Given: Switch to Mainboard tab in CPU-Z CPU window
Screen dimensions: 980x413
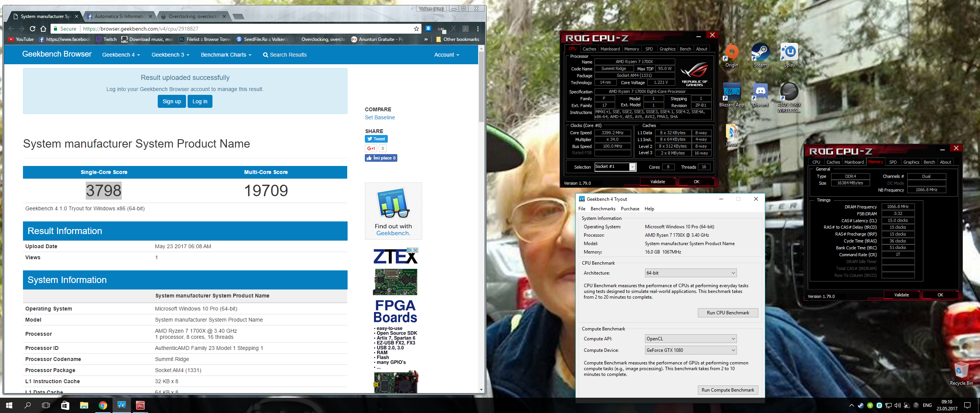Looking at the screenshot, I should click(610, 49).
